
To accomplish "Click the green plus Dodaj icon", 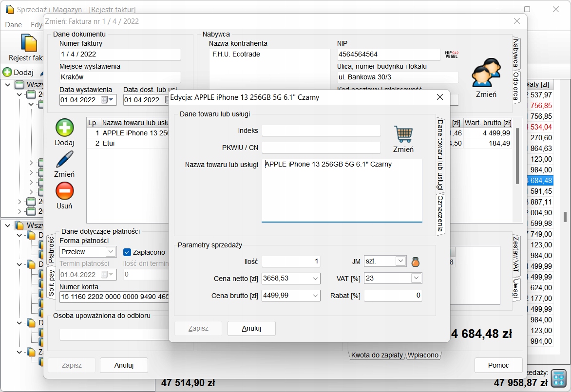I will [x=64, y=128].
